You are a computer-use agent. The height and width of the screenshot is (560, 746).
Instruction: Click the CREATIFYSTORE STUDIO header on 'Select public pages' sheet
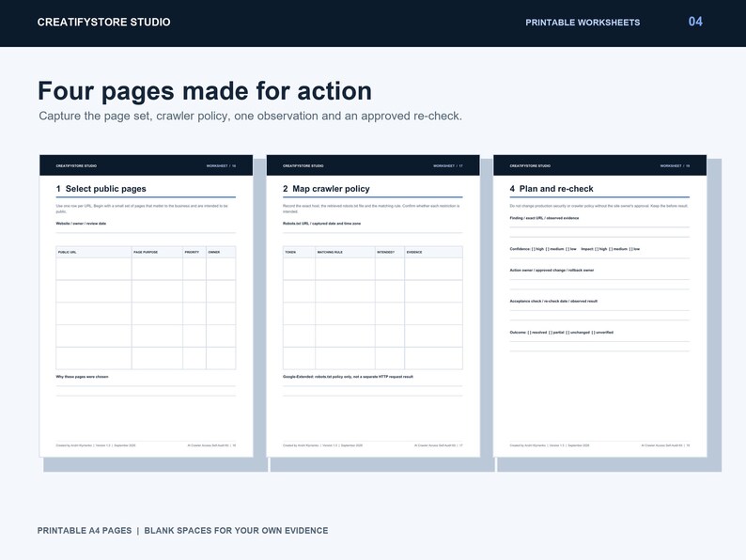point(76,166)
